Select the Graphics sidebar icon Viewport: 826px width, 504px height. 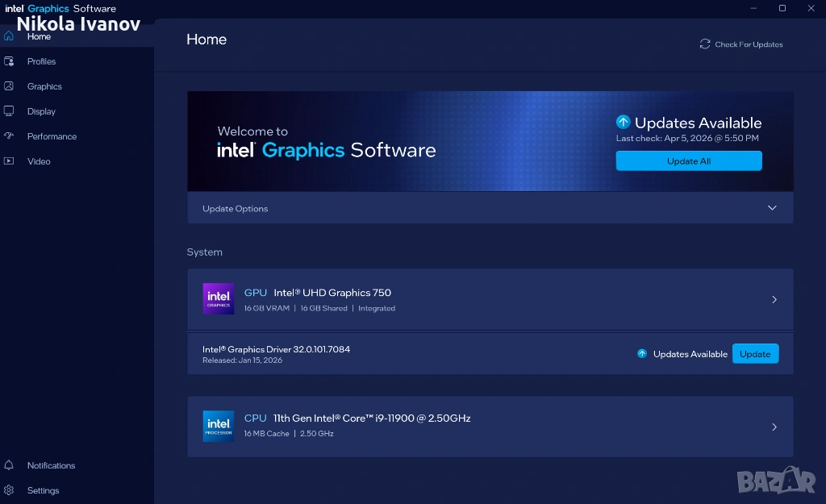[9, 86]
